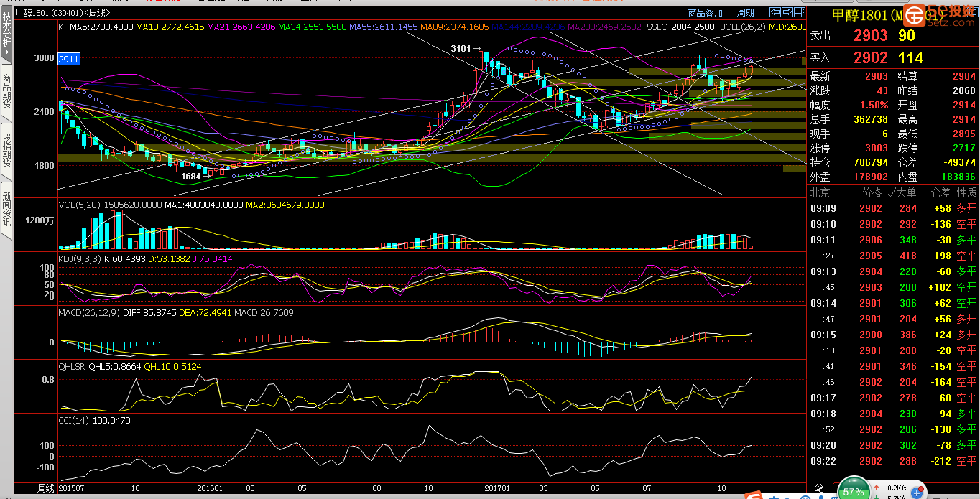The height and width of the screenshot is (499, 980).
Task: Open the 新闻资讯 side tab
Action: tap(6, 210)
